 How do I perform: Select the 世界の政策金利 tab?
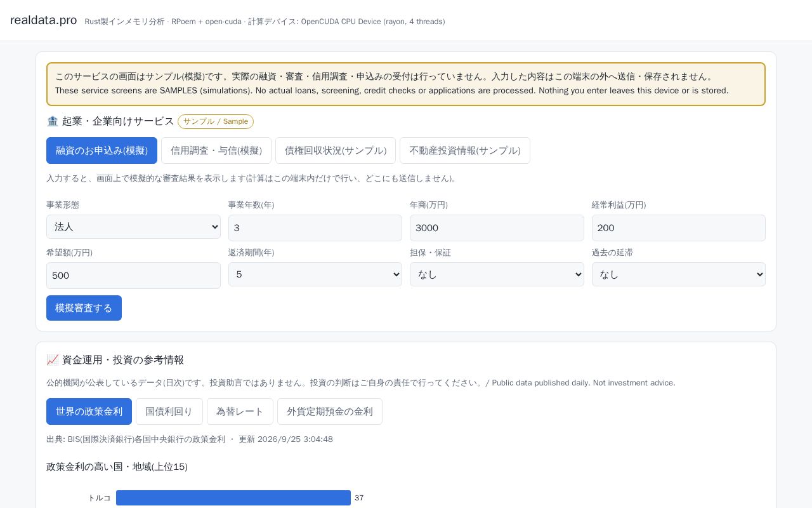(x=89, y=411)
